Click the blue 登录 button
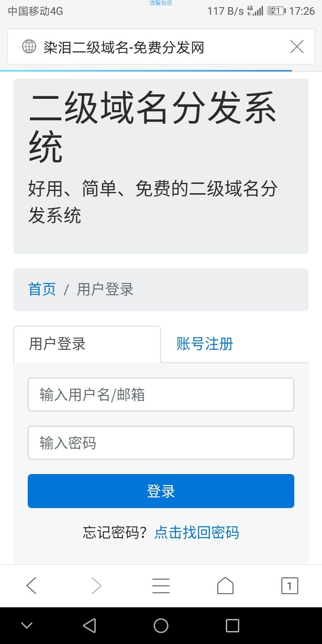The width and height of the screenshot is (322, 644). click(161, 491)
